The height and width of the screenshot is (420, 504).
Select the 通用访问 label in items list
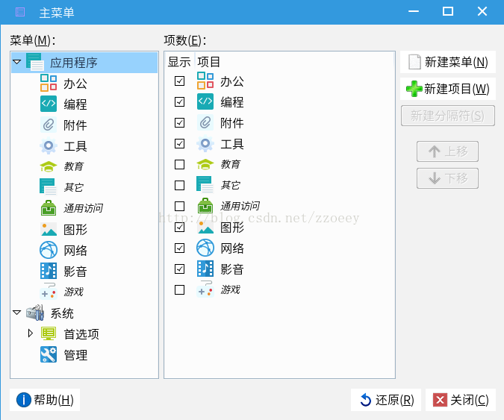[240, 206]
